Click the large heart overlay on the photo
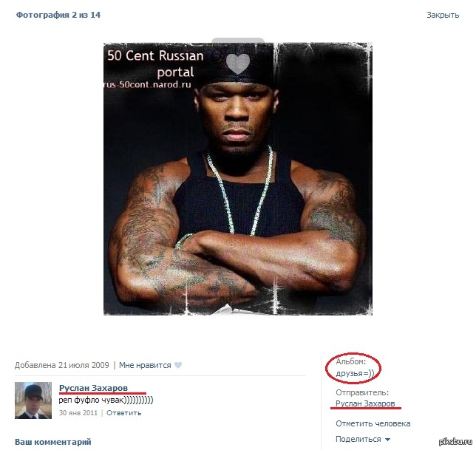The height and width of the screenshot is (450, 476). click(238, 64)
